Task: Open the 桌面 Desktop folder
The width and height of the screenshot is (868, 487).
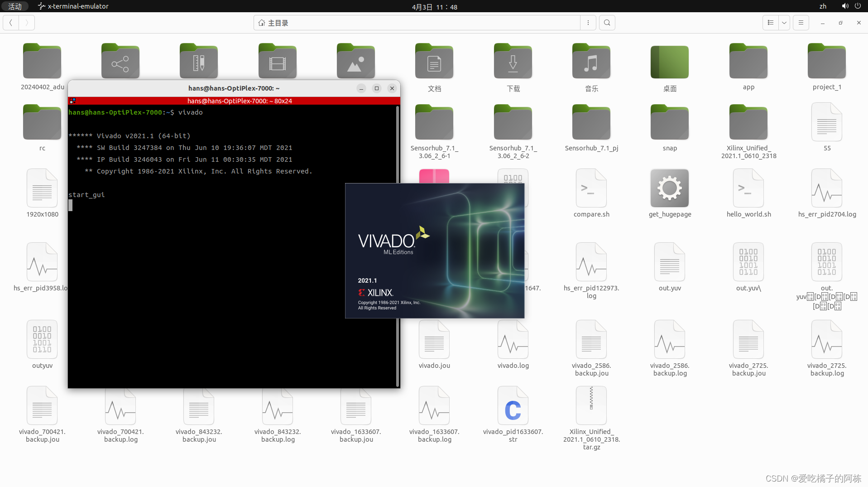Action: (x=670, y=62)
